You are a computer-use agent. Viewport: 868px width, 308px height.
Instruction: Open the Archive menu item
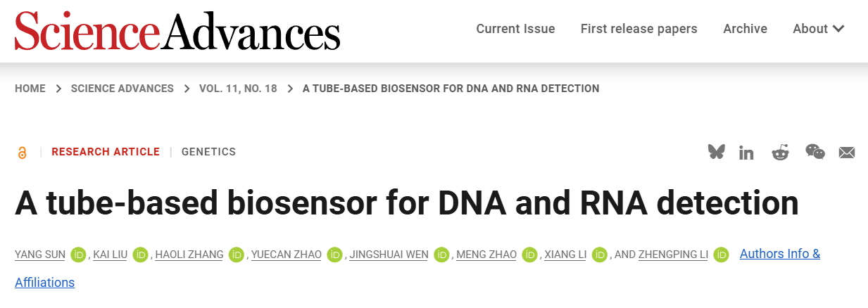pyautogui.click(x=745, y=29)
